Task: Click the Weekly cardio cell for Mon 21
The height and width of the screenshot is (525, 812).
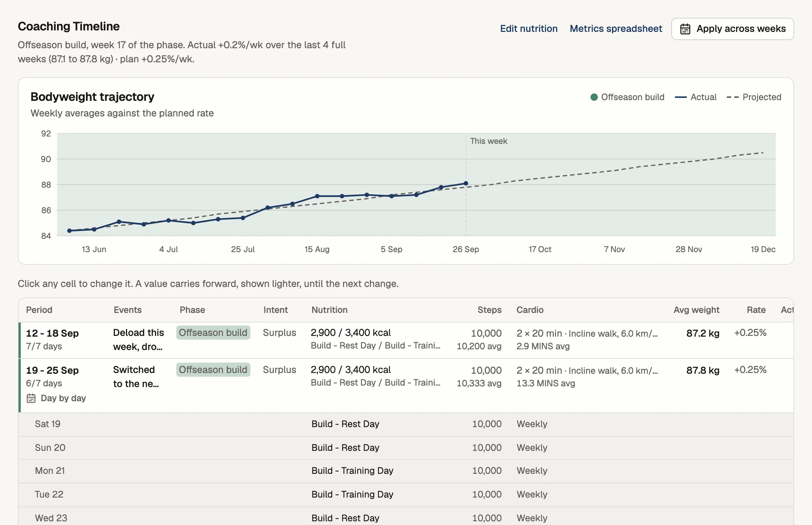Action: [532, 470]
